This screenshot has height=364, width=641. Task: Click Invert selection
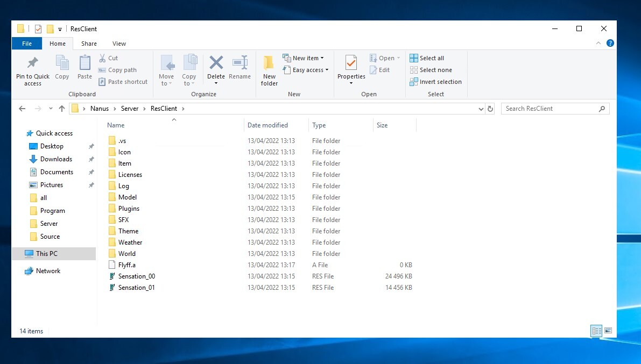[435, 82]
